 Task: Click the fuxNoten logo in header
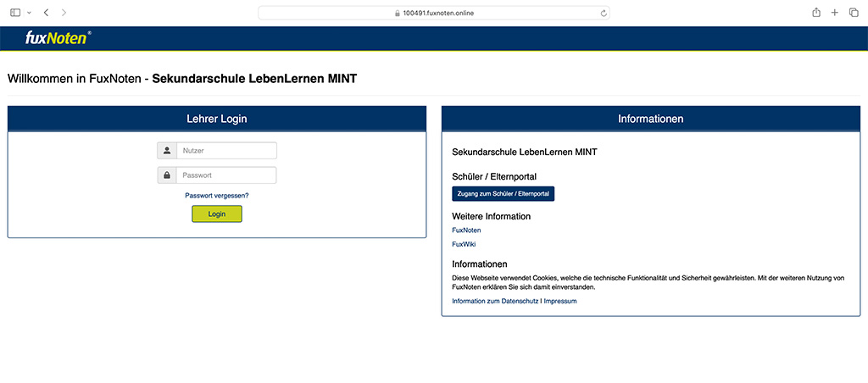coord(58,37)
